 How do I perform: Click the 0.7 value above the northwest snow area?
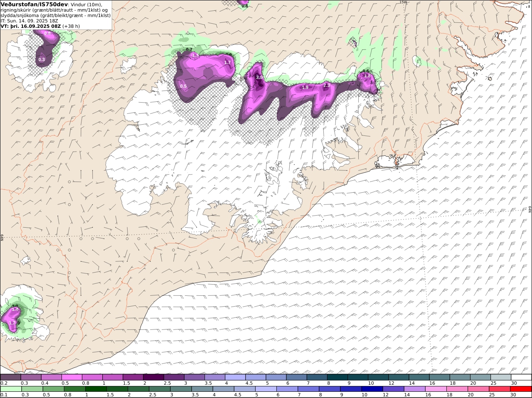(x=189, y=50)
